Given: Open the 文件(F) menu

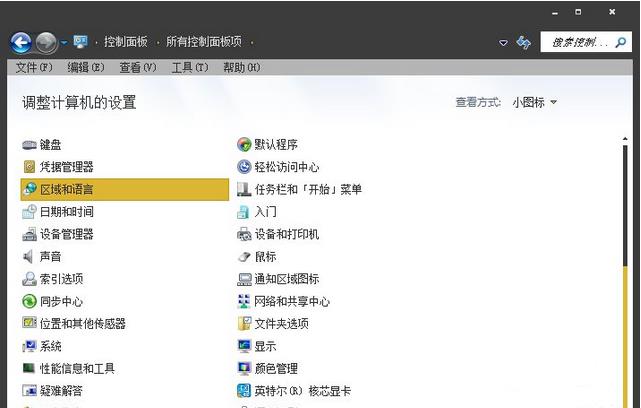Looking at the screenshot, I should pyautogui.click(x=33, y=67).
